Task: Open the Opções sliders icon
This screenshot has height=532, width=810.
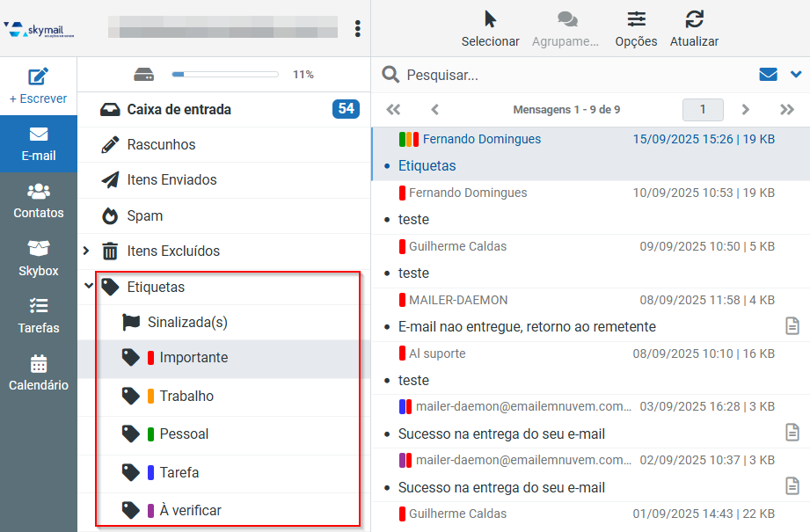Action: [637, 19]
